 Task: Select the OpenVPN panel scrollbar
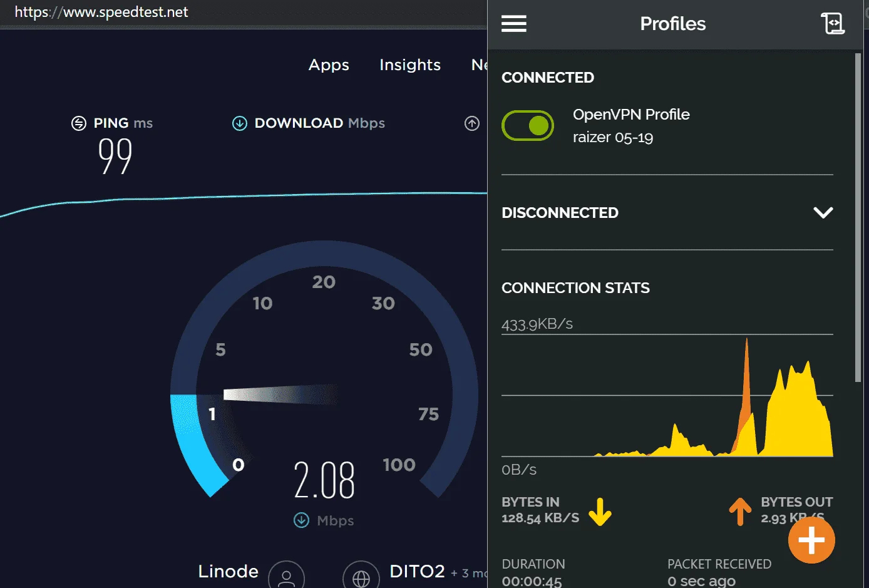tap(858, 217)
